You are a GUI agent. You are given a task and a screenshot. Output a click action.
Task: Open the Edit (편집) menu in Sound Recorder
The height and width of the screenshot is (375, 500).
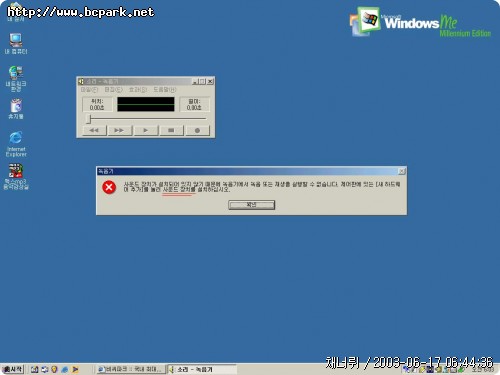pyautogui.click(x=114, y=90)
